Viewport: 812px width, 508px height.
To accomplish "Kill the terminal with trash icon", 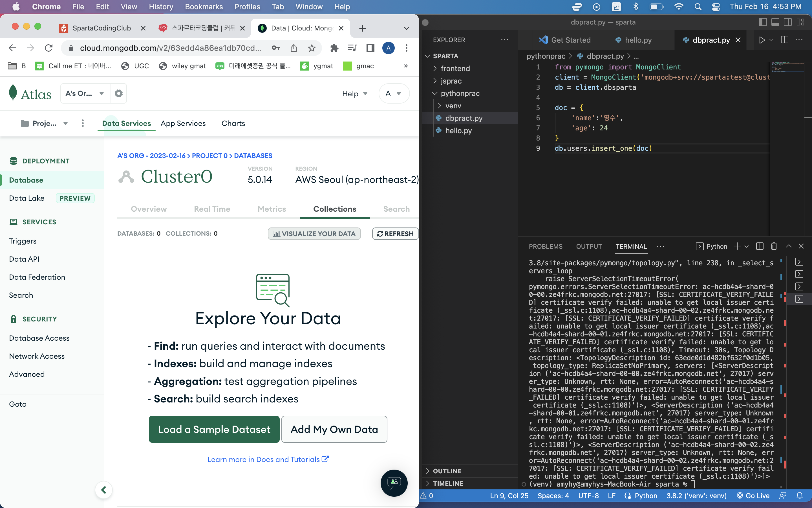I will coord(774,246).
